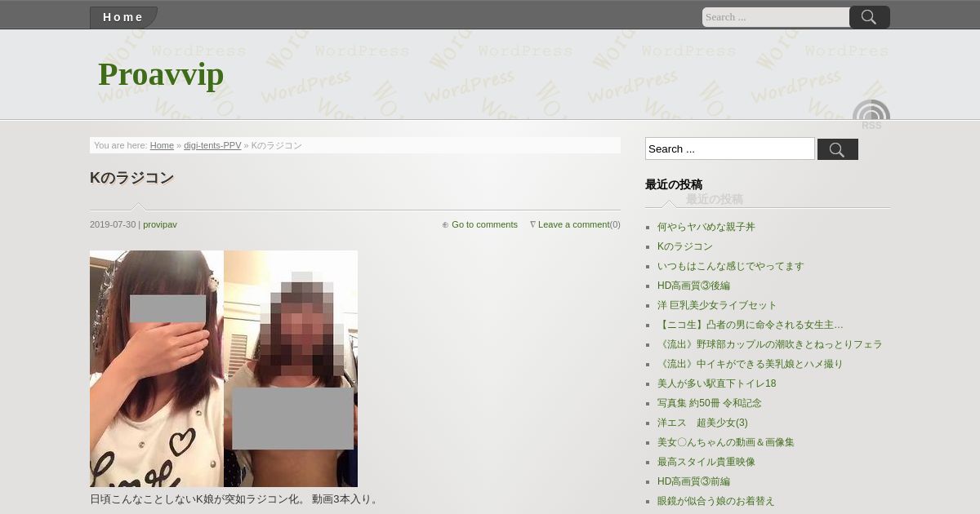Open the post HD高画質③前編
This screenshot has height=514, width=980.
coord(693,481)
